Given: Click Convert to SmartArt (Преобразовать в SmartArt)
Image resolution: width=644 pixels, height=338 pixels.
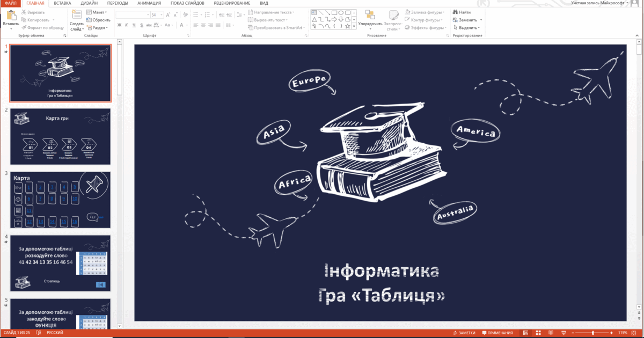Looking at the screenshot, I should [x=276, y=27].
